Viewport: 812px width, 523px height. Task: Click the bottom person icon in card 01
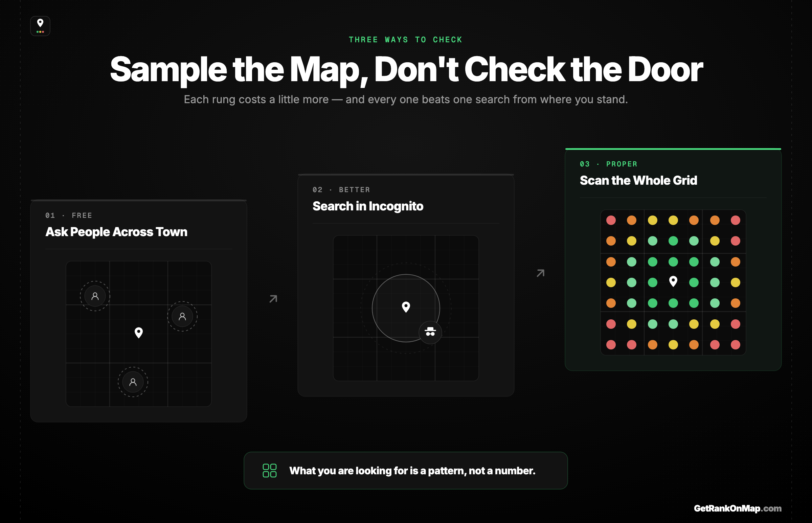(x=133, y=382)
